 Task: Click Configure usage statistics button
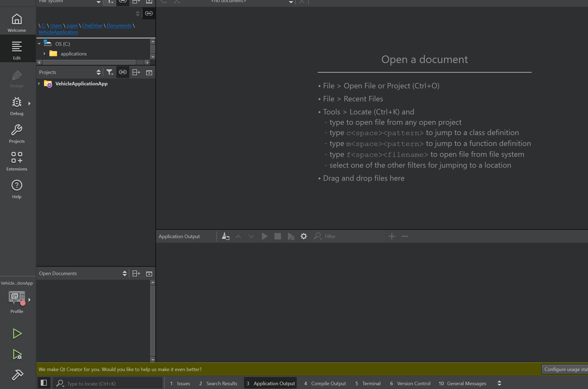[x=565, y=369]
